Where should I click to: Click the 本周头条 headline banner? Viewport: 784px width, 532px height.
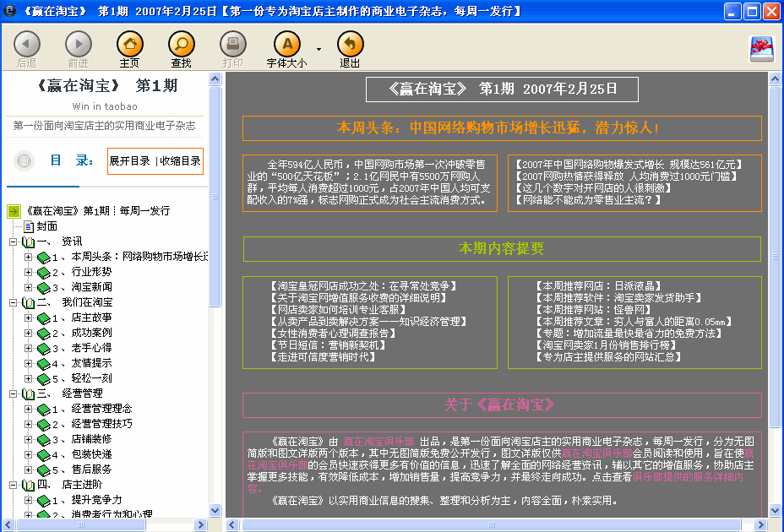502,128
